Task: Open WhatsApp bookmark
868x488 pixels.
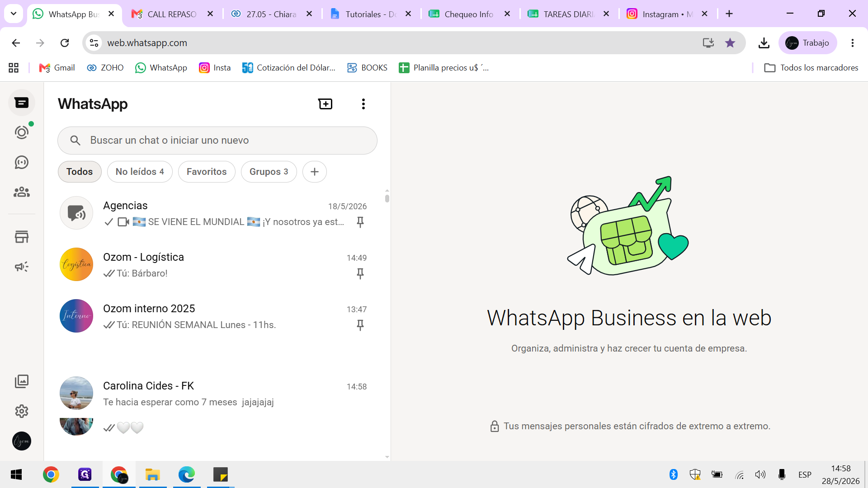Action: [x=161, y=68]
